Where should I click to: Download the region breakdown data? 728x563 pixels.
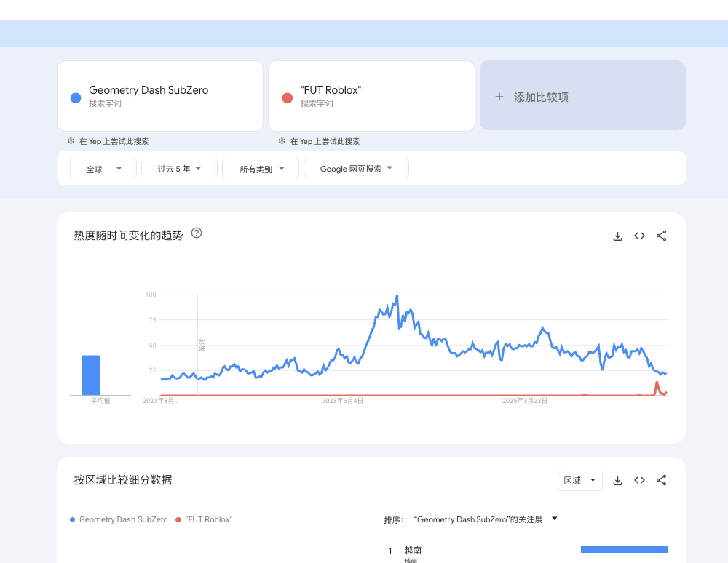tap(617, 481)
